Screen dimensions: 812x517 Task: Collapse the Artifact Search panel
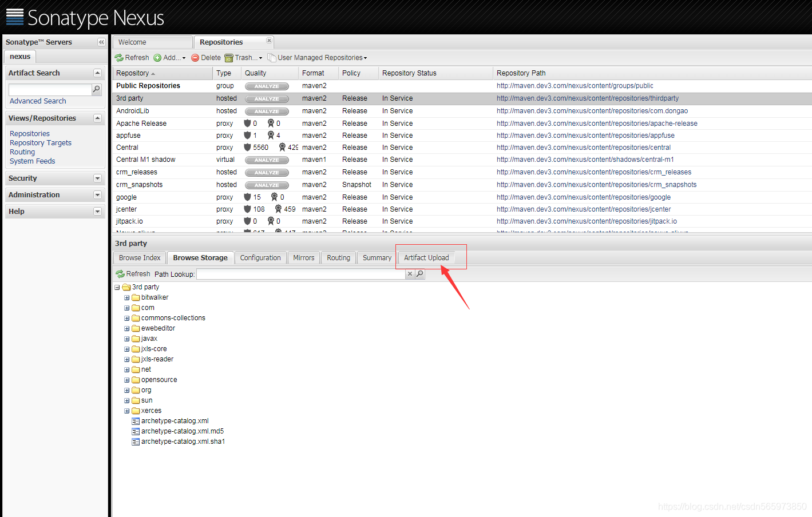point(97,73)
